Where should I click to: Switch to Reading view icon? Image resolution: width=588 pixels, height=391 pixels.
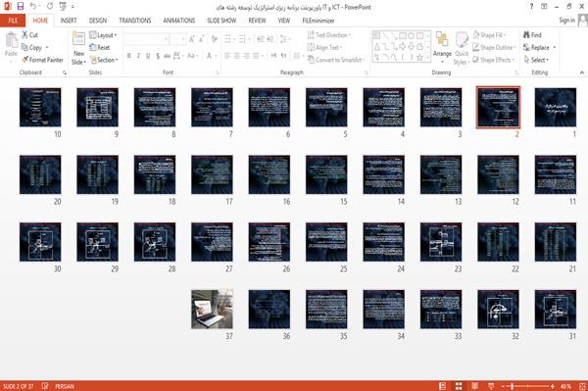(x=474, y=386)
